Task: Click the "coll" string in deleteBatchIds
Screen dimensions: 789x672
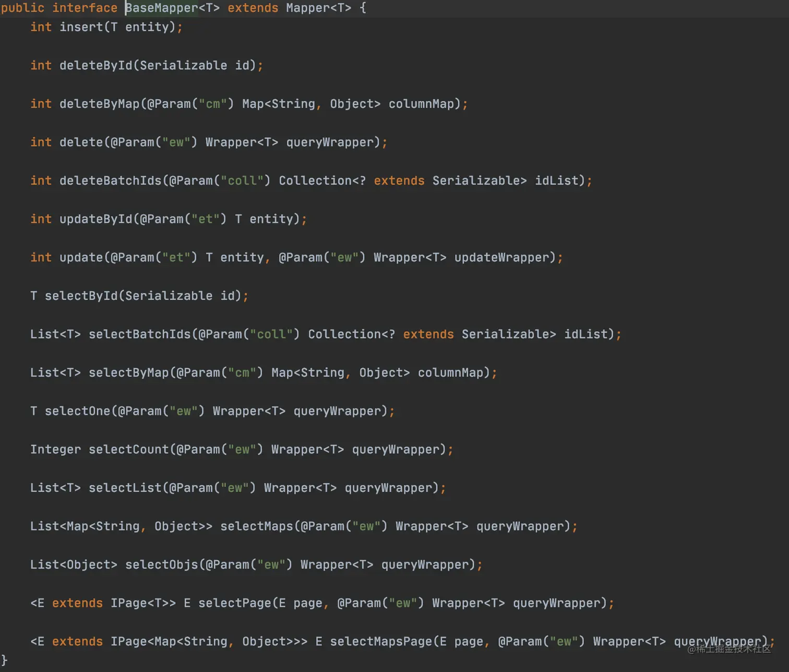Action: pyautogui.click(x=242, y=181)
